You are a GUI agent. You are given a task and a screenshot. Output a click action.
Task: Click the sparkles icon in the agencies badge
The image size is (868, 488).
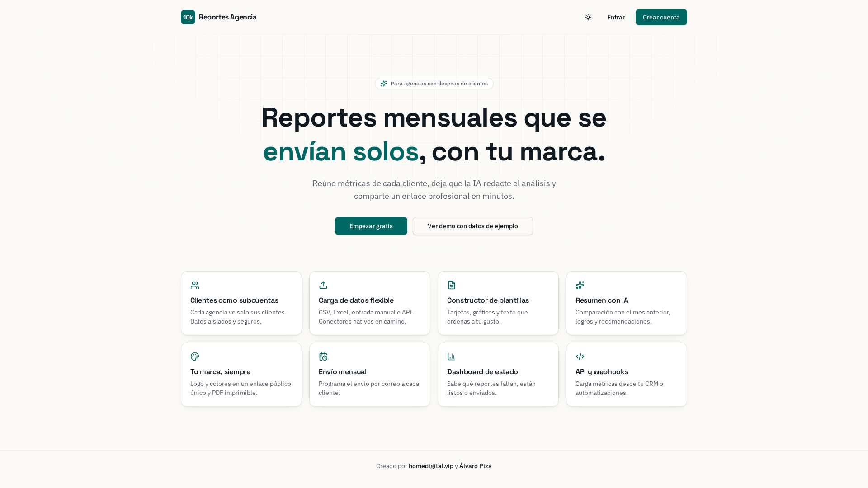point(384,84)
